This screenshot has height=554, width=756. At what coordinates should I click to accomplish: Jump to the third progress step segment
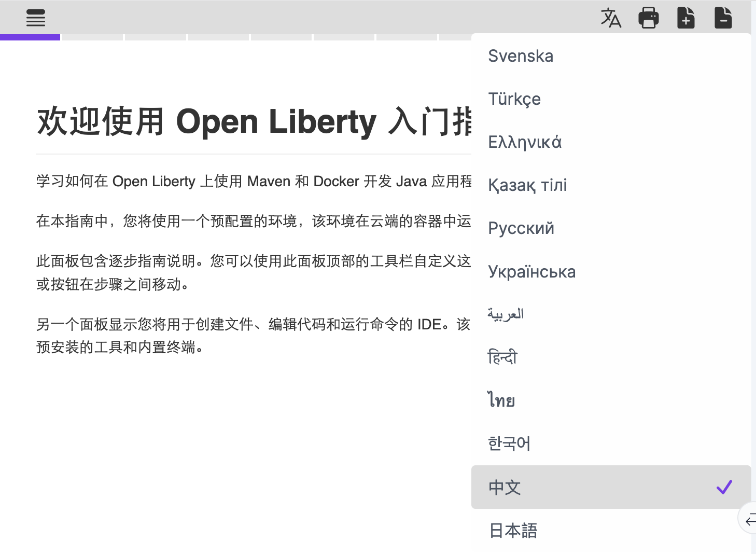coord(156,37)
